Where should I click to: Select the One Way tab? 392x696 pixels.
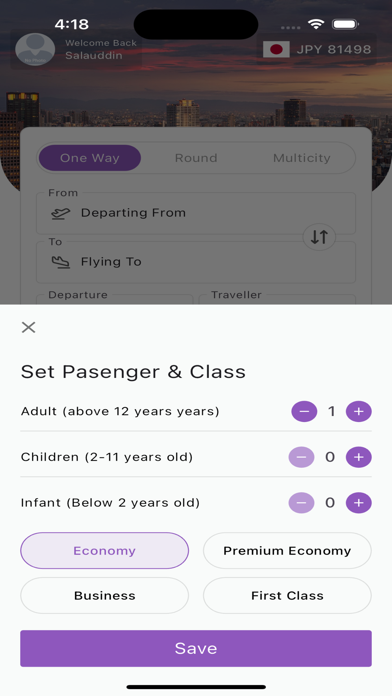[90, 158]
